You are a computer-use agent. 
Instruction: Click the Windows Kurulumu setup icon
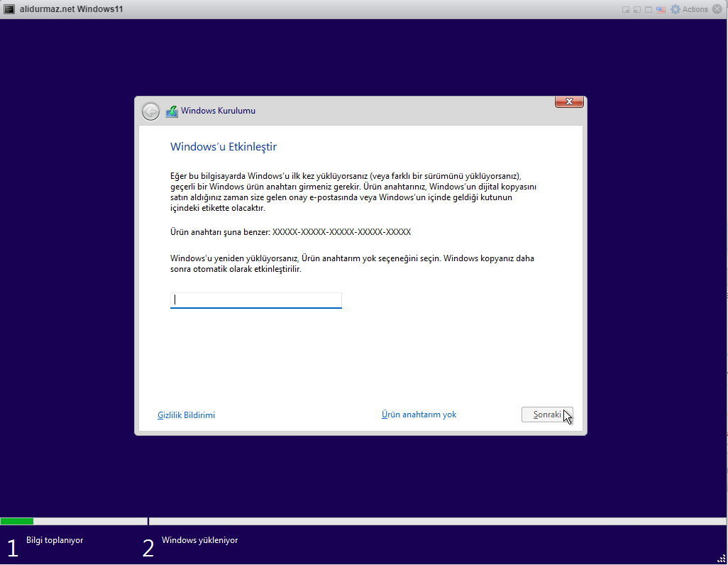click(172, 111)
